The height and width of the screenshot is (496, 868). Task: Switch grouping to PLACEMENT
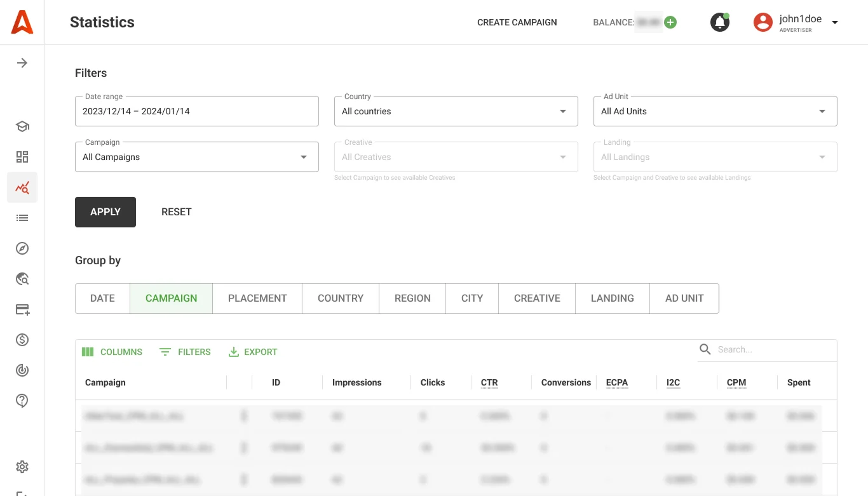point(257,298)
